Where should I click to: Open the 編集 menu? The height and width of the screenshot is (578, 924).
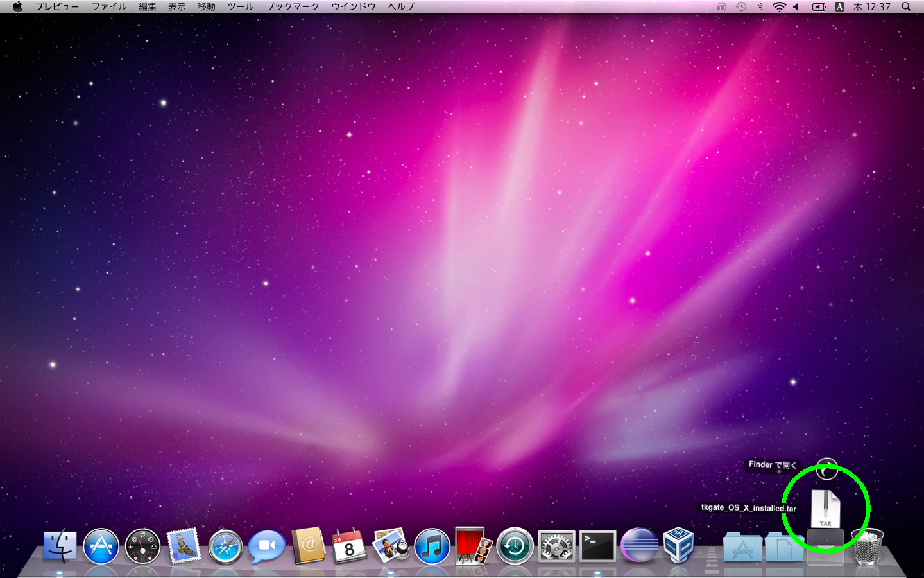147,6
